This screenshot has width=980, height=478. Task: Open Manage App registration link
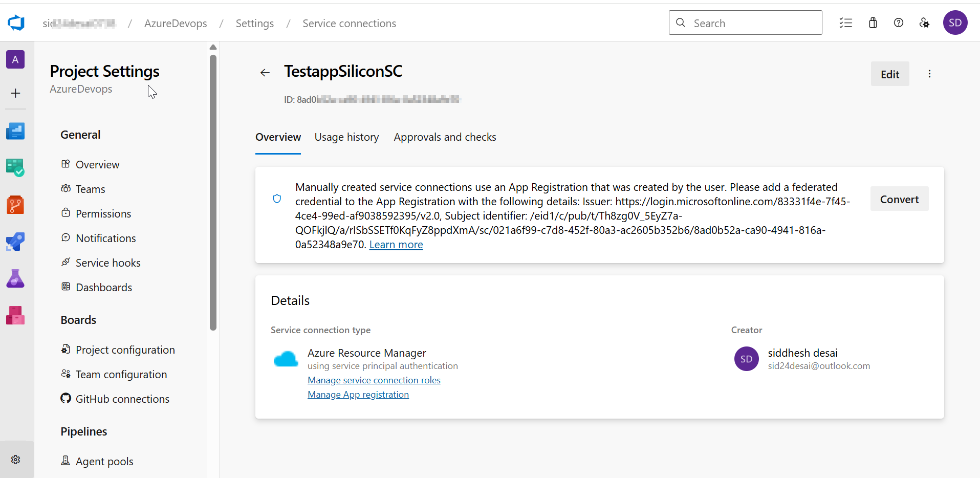pyautogui.click(x=358, y=395)
